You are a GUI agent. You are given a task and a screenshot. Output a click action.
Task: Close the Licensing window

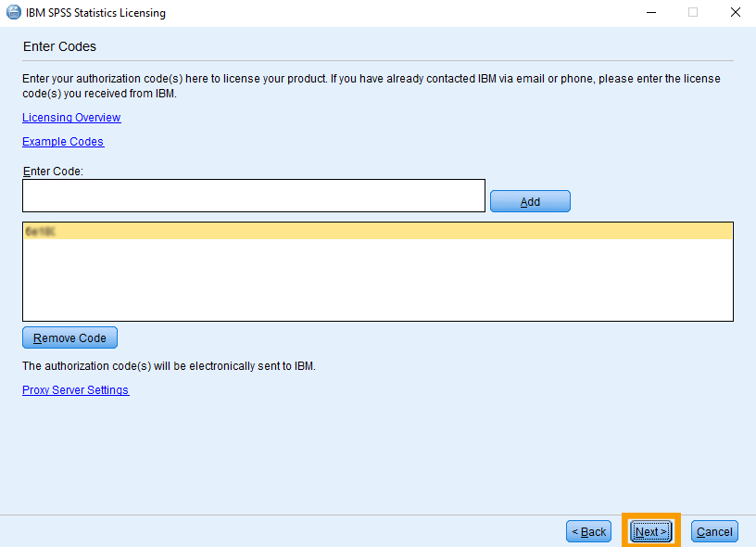pyautogui.click(x=736, y=13)
